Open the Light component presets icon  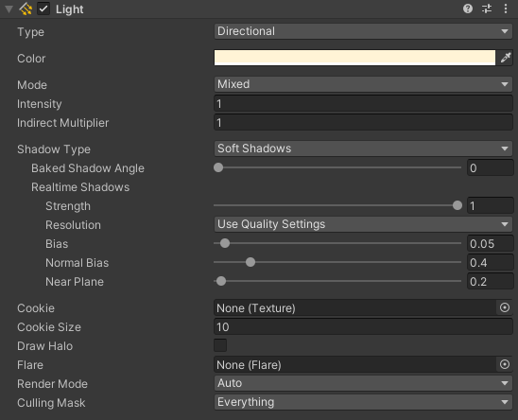pyautogui.click(x=487, y=9)
